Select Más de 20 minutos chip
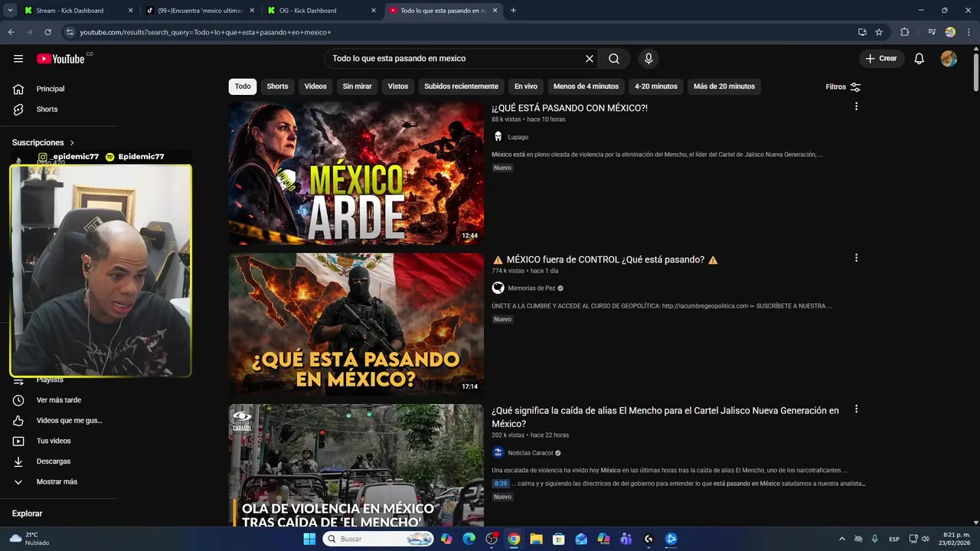The width and height of the screenshot is (980, 551). coord(724,86)
